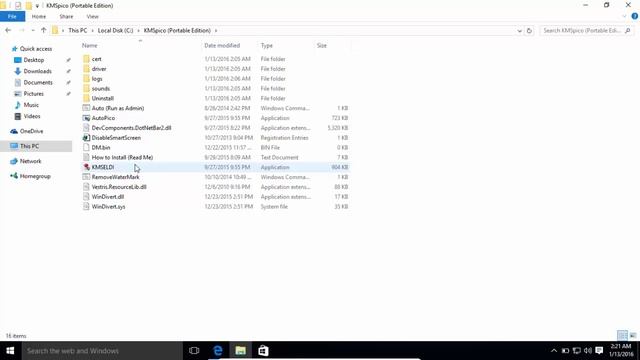Select This PC in the navigation pane
The width and height of the screenshot is (640, 360).
[36, 146]
